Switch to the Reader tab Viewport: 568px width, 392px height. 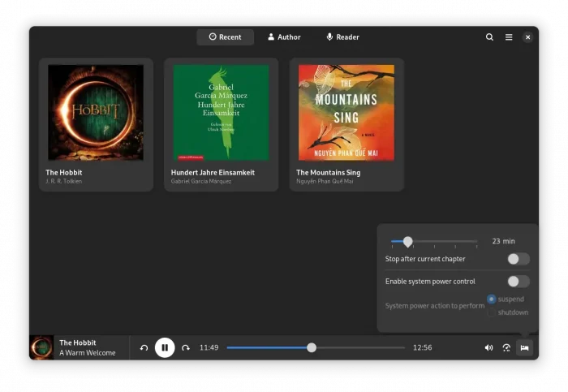pyautogui.click(x=342, y=37)
